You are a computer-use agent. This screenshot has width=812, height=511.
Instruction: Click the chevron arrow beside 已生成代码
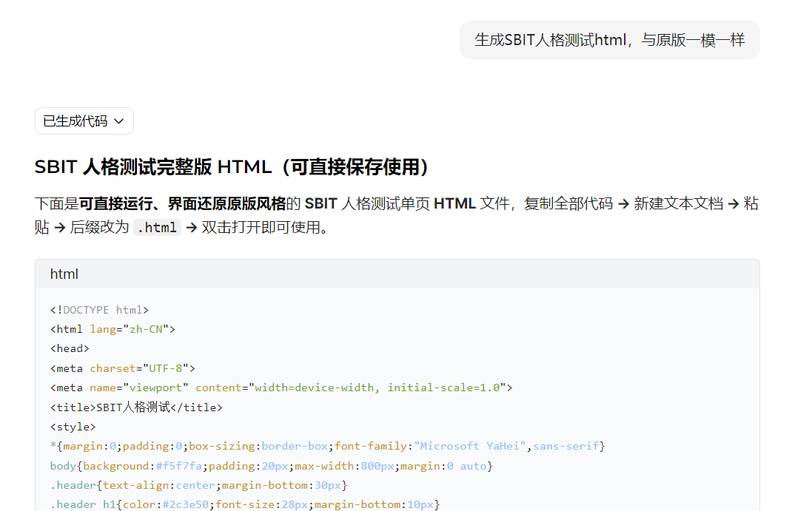(118, 121)
